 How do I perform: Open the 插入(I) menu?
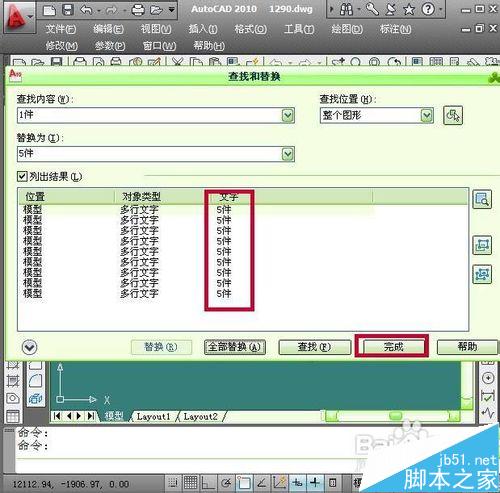pos(203,29)
